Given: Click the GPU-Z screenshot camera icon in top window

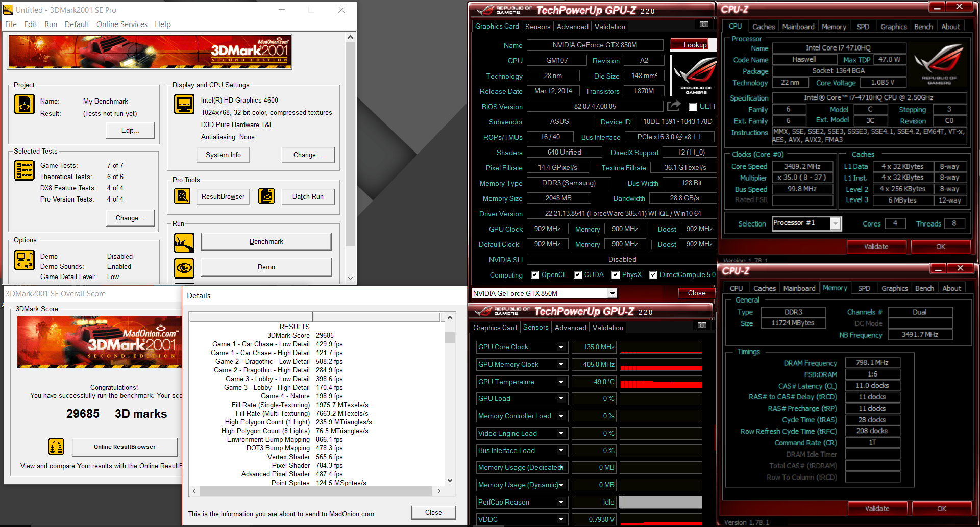Looking at the screenshot, I should point(704,24).
